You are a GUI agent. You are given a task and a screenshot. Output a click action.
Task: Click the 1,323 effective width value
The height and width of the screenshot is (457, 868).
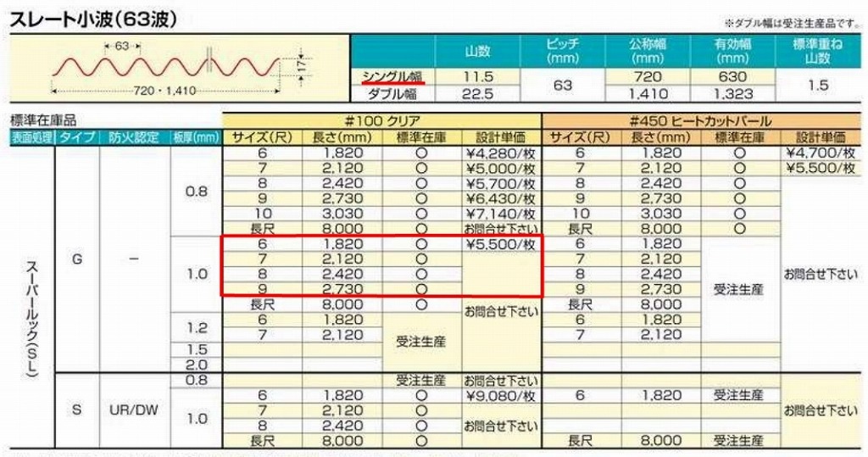732,94
